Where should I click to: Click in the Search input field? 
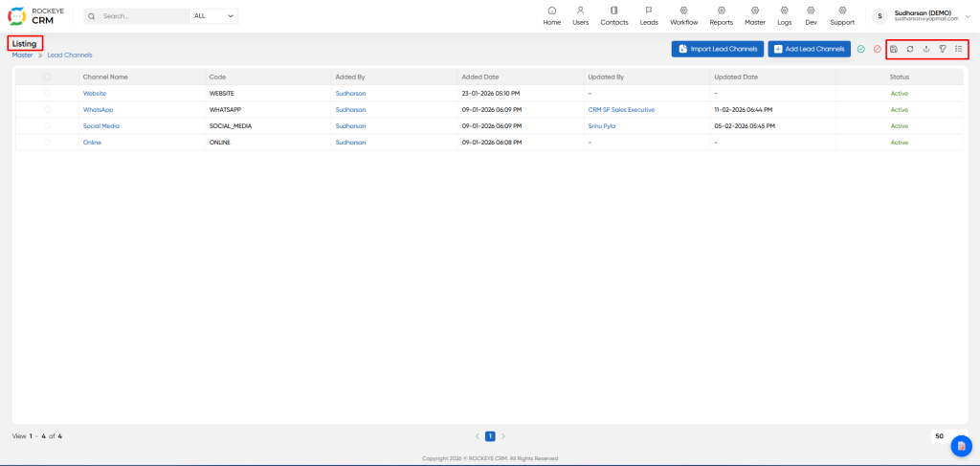pos(144,16)
